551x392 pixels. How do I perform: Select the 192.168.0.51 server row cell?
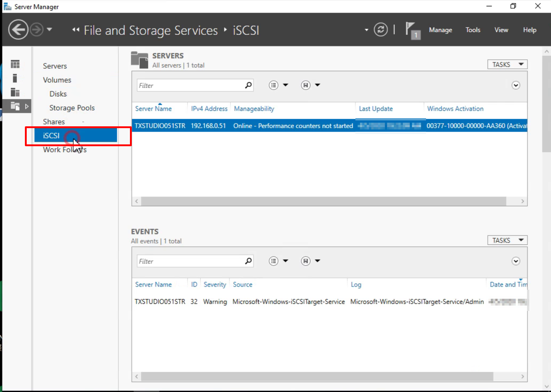[208, 126]
